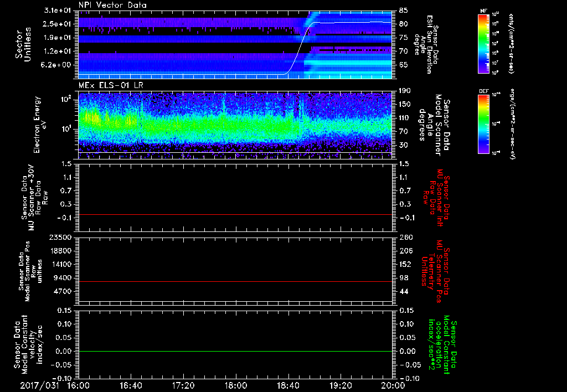Click the '44' telemetry tick value
This screenshot has width=567, height=392.
tap(404, 291)
